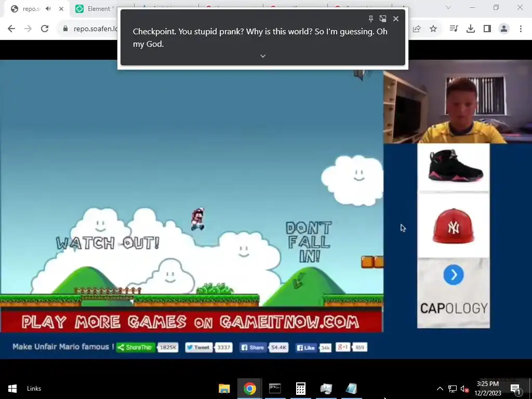The image size is (532, 399).
Task: Click the Tweet button
Action: point(198,348)
